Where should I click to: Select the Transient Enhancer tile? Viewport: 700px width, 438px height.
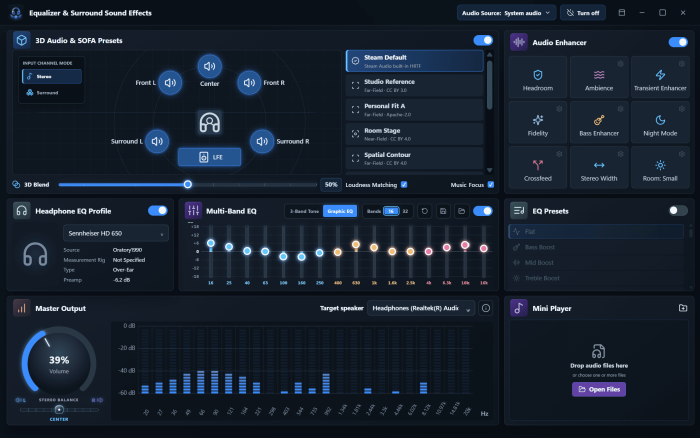point(660,77)
